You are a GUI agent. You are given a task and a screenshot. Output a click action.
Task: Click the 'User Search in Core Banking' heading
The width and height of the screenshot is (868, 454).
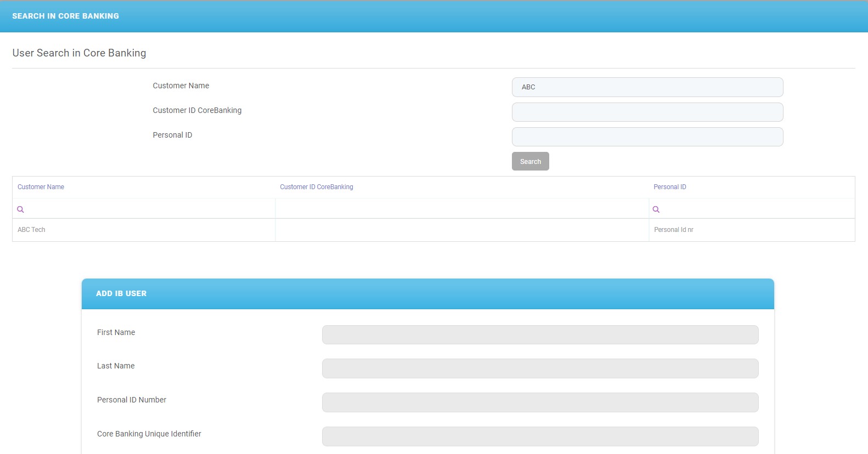[79, 53]
